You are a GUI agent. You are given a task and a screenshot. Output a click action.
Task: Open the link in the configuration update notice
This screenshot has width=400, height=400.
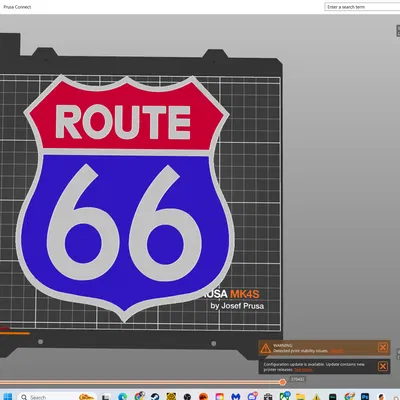pyautogui.click(x=303, y=370)
